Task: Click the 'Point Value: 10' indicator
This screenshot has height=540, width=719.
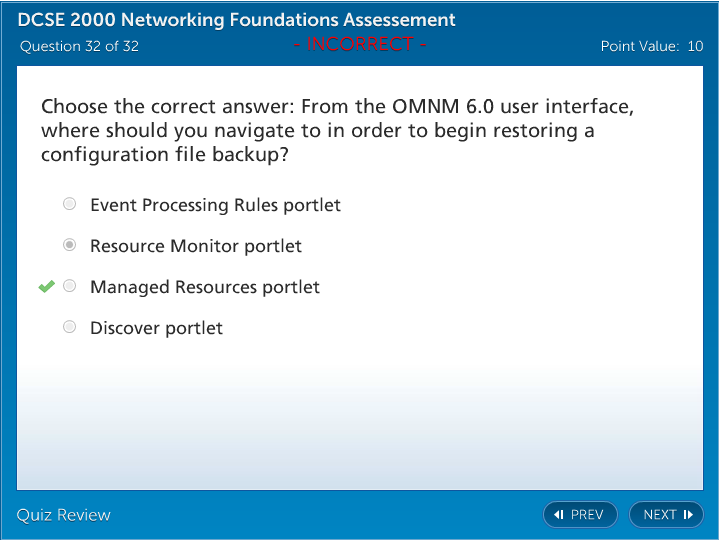Action: pos(651,46)
